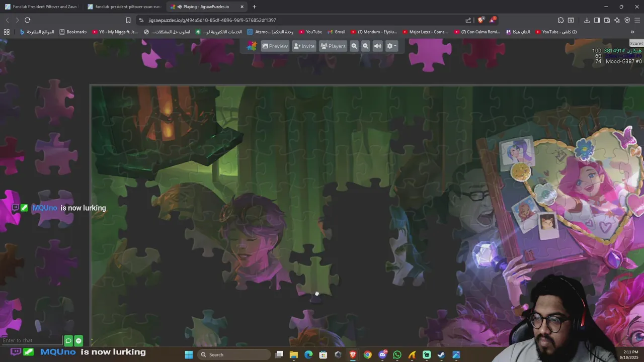Switch to Fanclub President Piltover and Zaun tab
644x362 pixels.
click(41, 7)
